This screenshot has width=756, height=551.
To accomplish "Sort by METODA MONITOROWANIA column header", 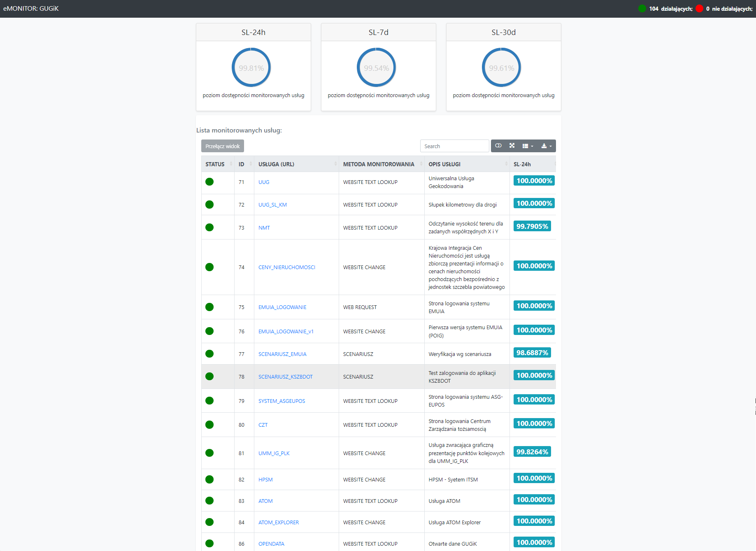I will click(x=381, y=164).
